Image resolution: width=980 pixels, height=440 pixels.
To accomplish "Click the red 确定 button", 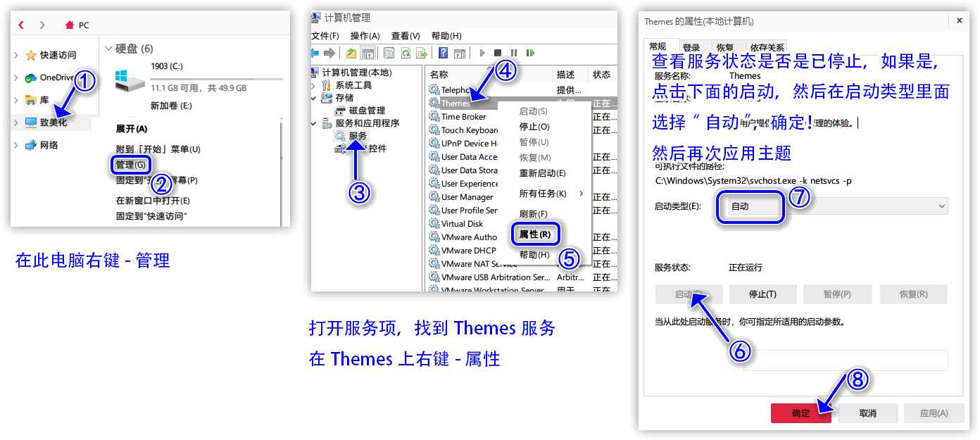I will point(800,413).
